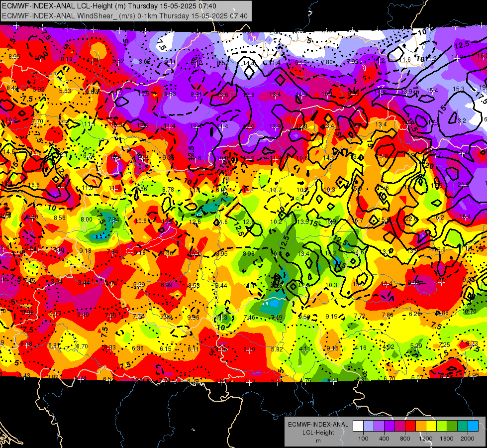Click the map grid value '5.82'
This screenshot has width=487, height=448.
277,349
